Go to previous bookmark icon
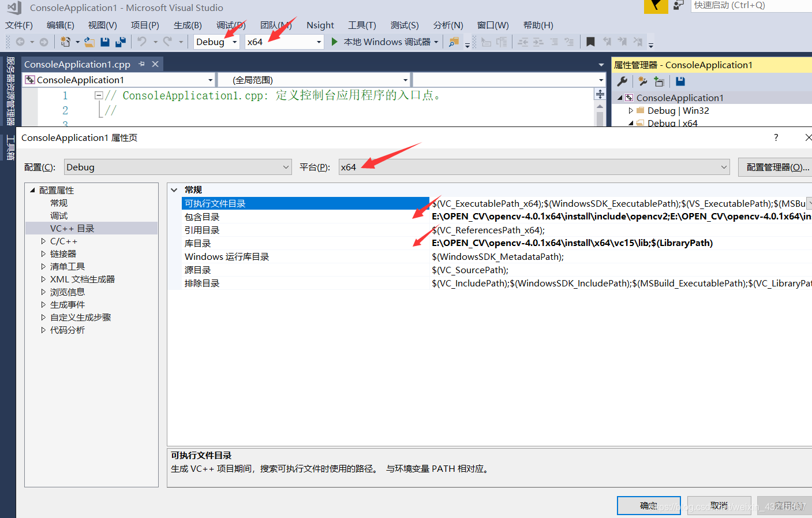812x518 pixels. [607, 42]
